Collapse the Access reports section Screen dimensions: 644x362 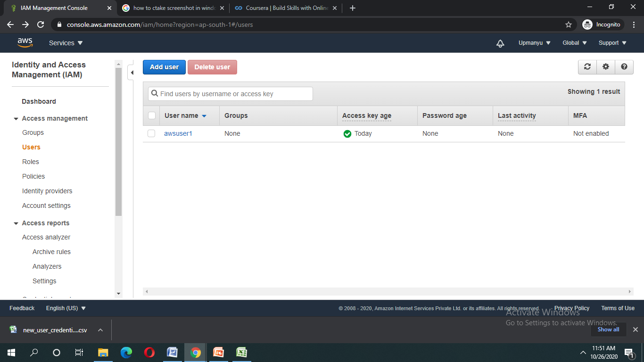pos(16,223)
